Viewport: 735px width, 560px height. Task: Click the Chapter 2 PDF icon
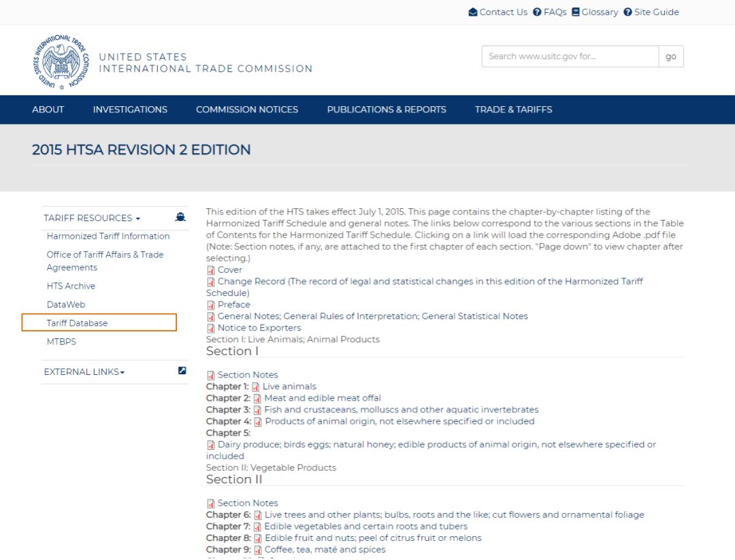click(257, 399)
